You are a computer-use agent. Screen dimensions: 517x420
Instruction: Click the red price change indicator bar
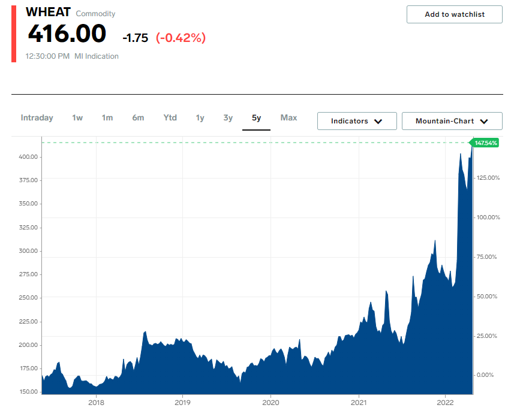click(14, 34)
